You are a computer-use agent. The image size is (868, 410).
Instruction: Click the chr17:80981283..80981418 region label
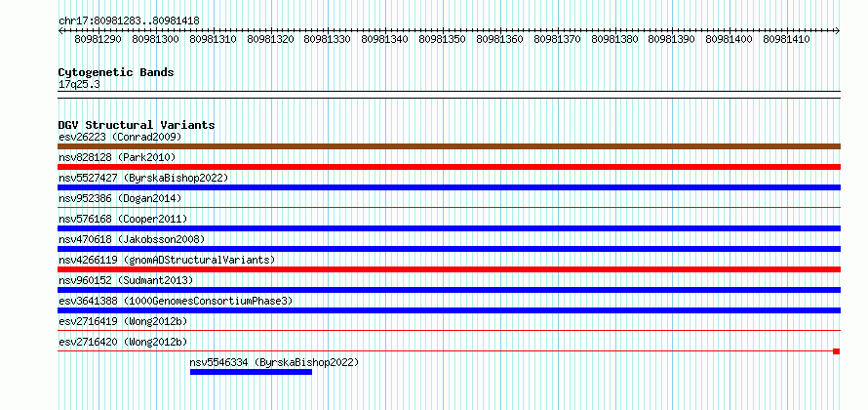129,21
